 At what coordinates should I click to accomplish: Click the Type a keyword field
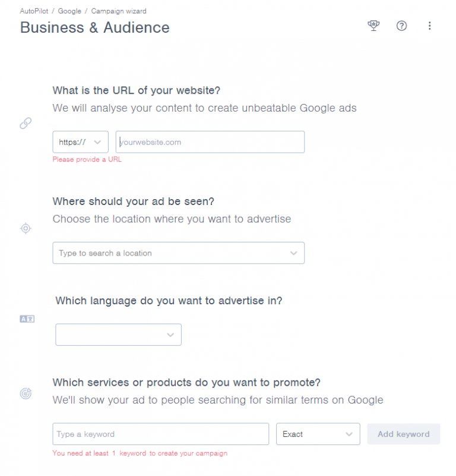click(x=160, y=434)
